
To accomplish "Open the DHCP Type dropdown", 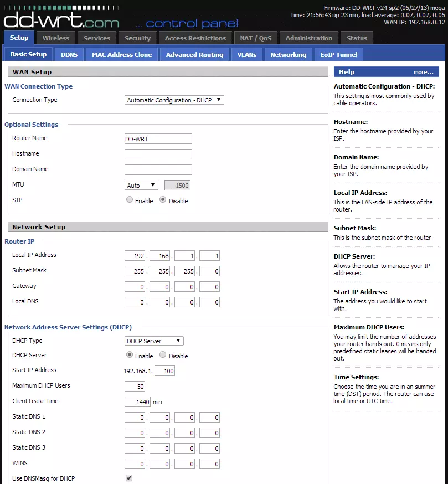I will pos(154,341).
